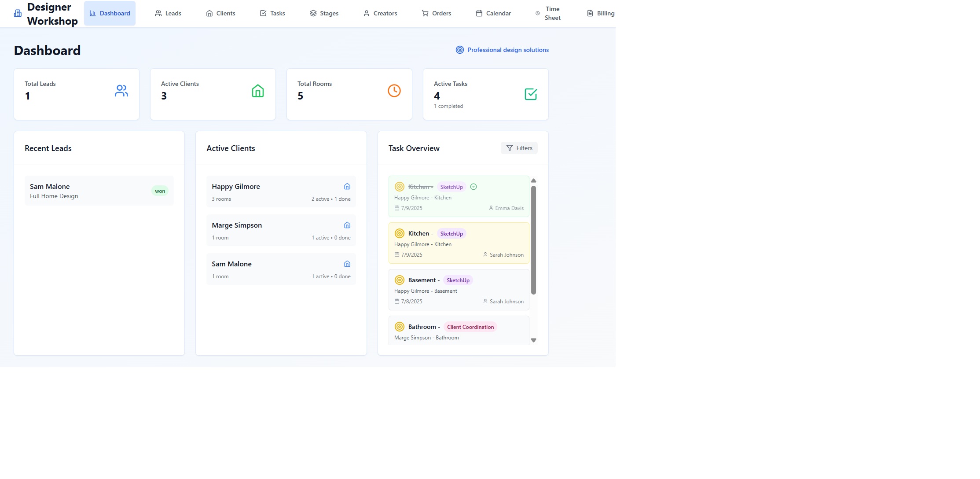Toggle the status circle on the Basement task

(x=399, y=280)
